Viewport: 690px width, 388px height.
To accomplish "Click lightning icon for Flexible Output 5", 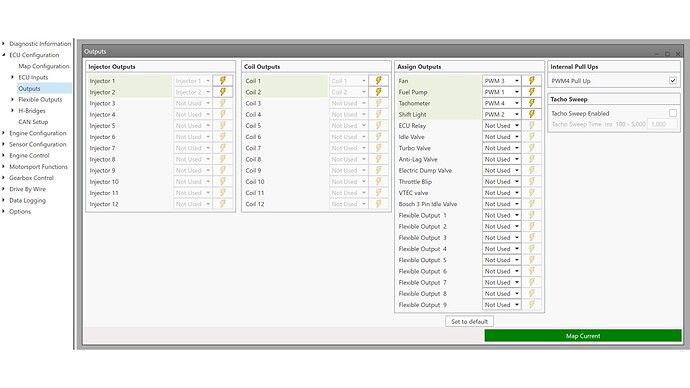I will (x=532, y=260).
